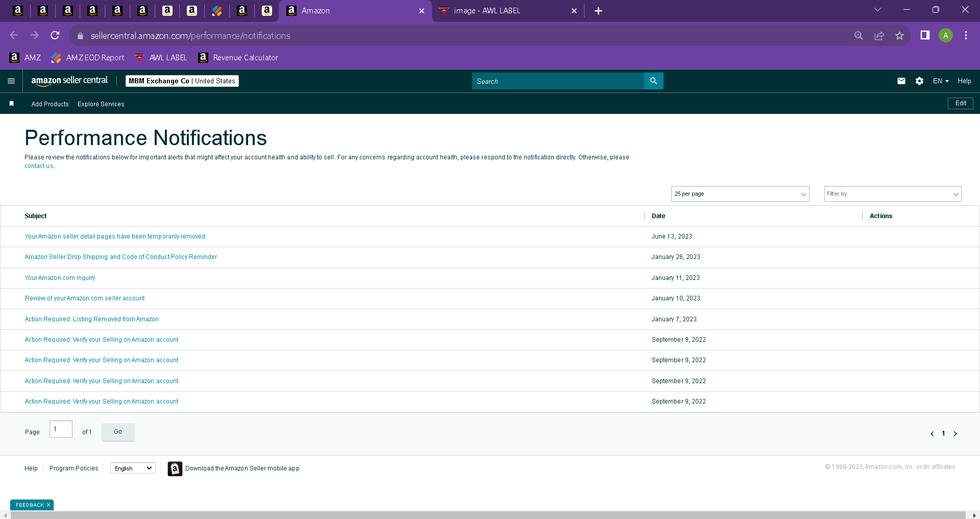Open the settings gear icon

coord(919,81)
